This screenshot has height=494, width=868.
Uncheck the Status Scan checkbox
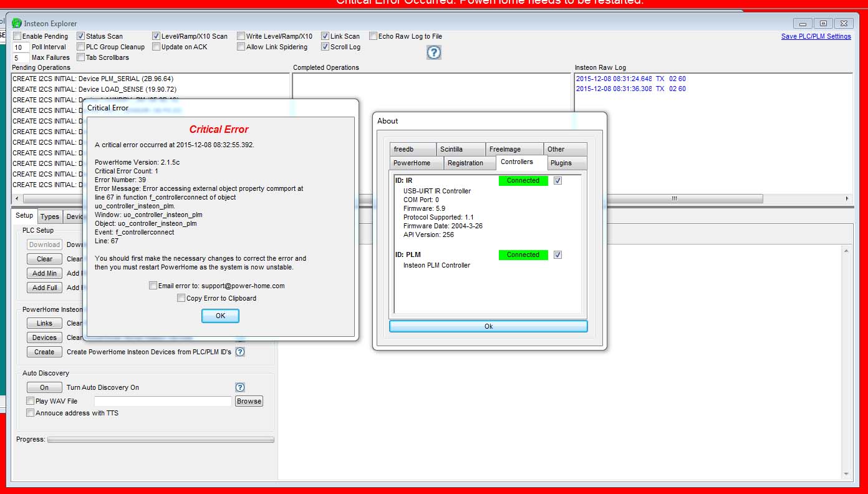pyautogui.click(x=80, y=36)
